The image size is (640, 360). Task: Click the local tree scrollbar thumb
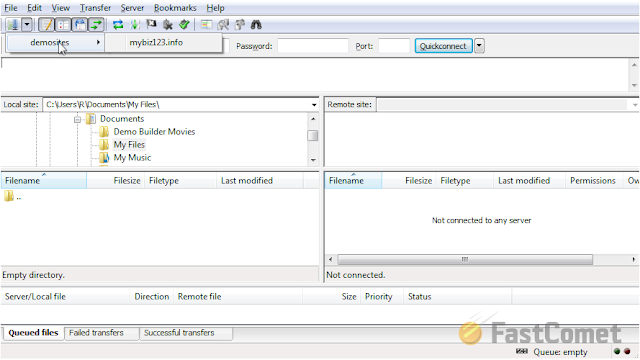click(313, 136)
